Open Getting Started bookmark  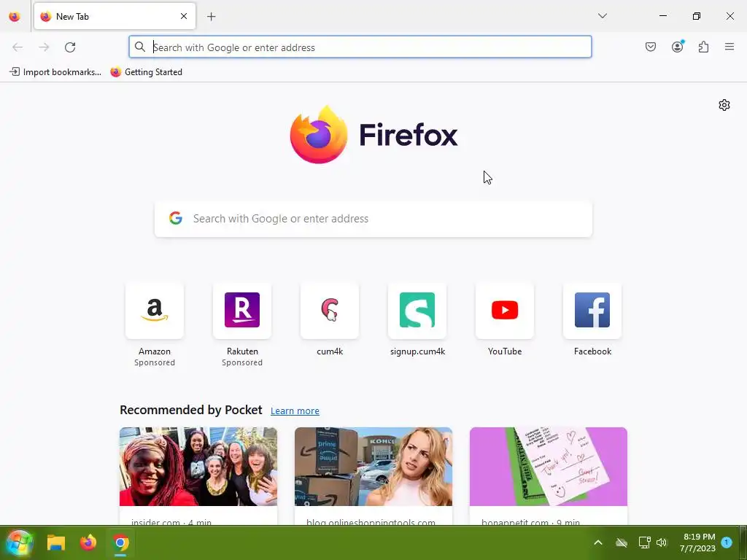[x=146, y=72]
